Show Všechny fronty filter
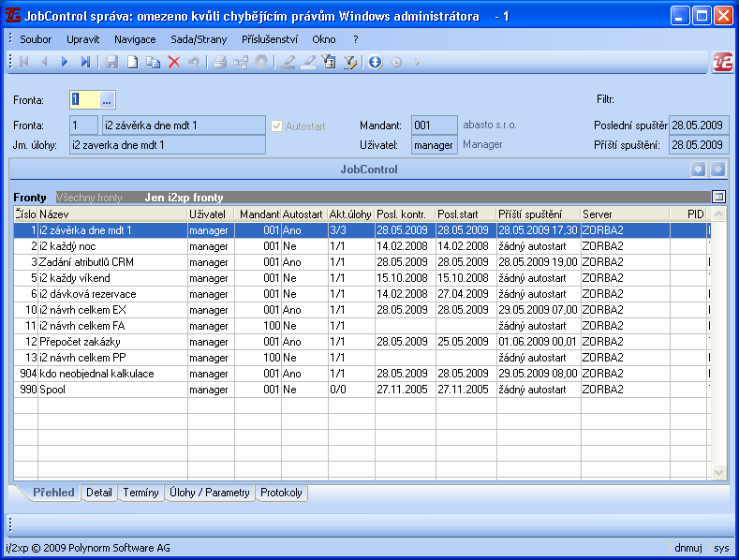The width and height of the screenshot is (739, 560). (x=89, y=198)
